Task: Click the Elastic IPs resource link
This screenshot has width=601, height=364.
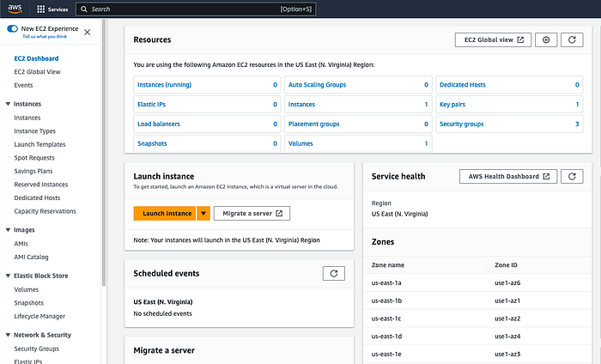Action: pos(151,105)
